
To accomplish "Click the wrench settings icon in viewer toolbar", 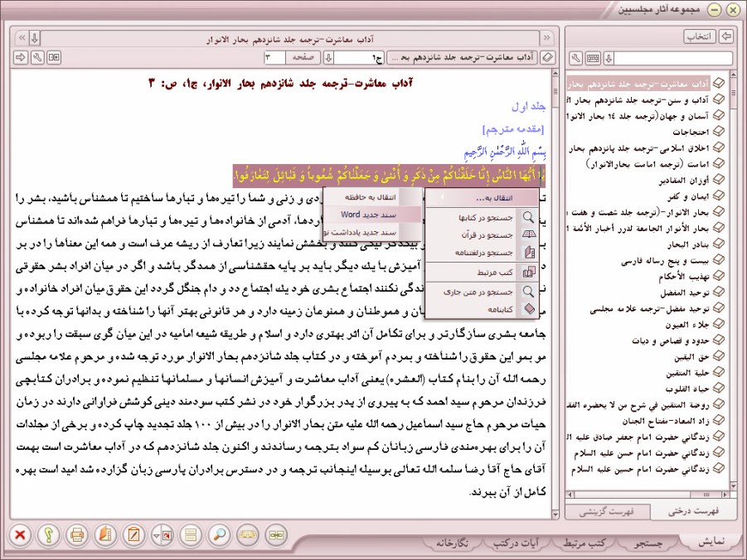I will pos(37,57).
